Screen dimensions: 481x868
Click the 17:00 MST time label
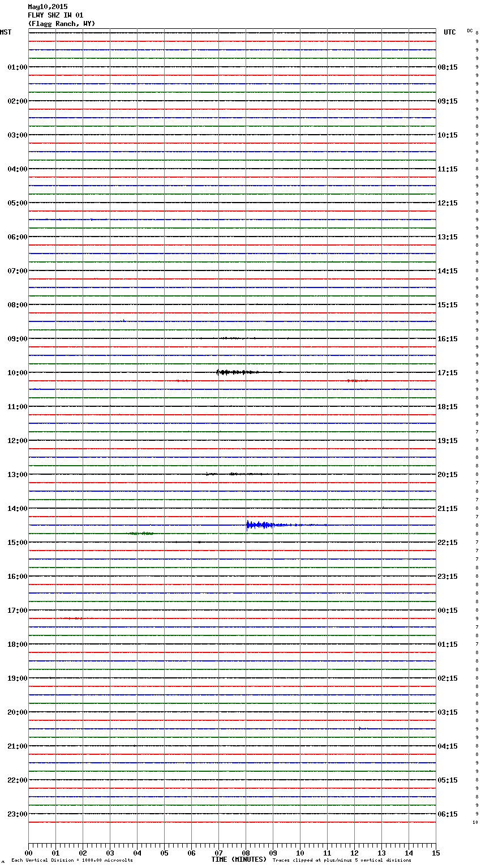coord(17,611)
